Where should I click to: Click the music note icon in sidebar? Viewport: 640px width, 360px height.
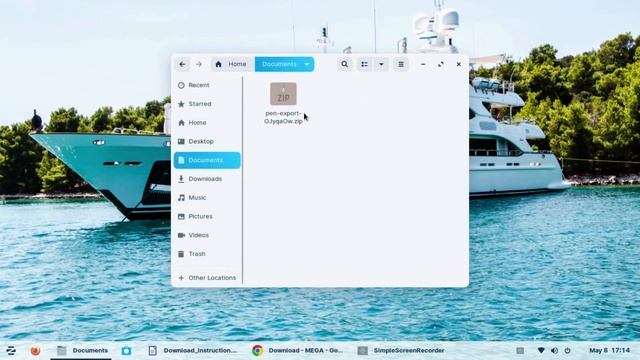(x=181, y=198)
